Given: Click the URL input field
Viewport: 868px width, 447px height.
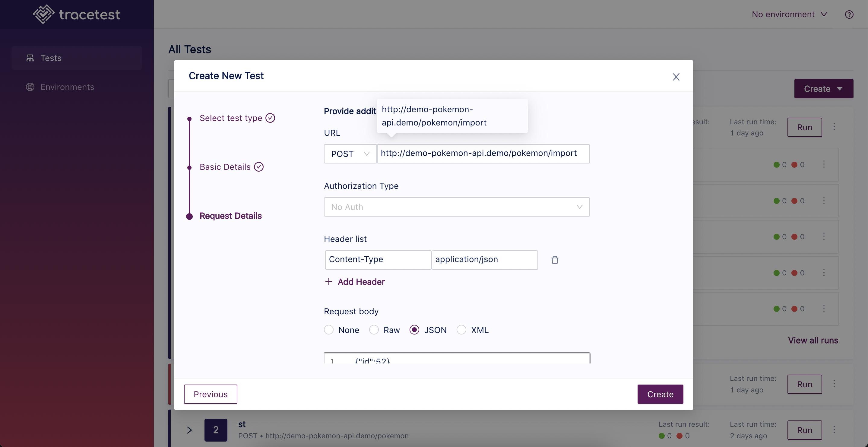Looking at the screenshot, I should pos(483,154).
